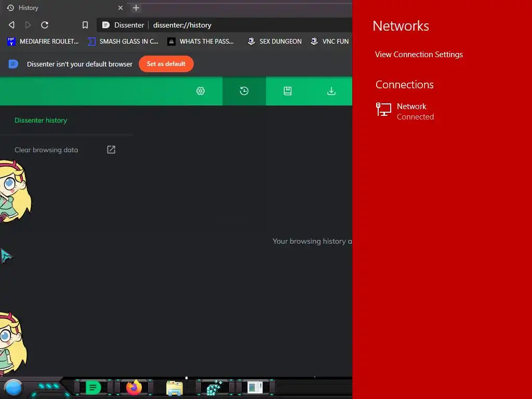532x399 pixels.
Task: Click the Dissenter icon in default browser notice
Action: click(13, 64)
